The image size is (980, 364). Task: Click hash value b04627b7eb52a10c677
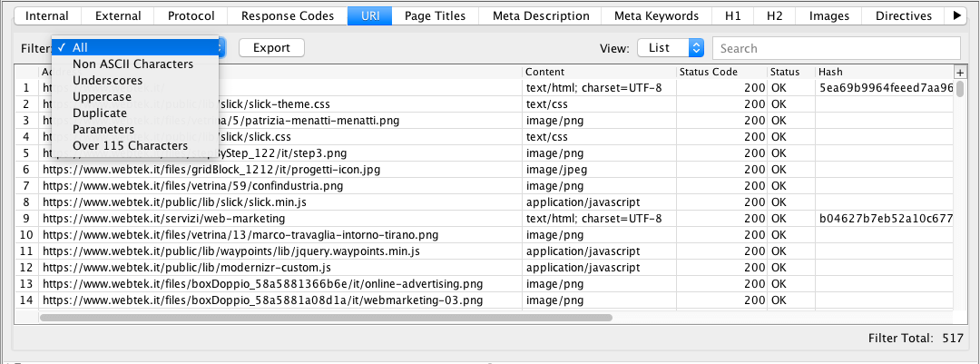point(887,218)
